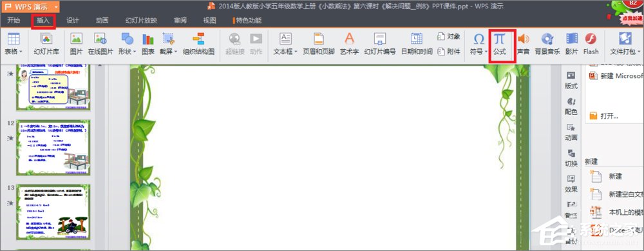Image resolution: width=644 pixels, height=251 pixels.
Task: Select the slide thumbnail above slide 12
Action: (53, 88)
